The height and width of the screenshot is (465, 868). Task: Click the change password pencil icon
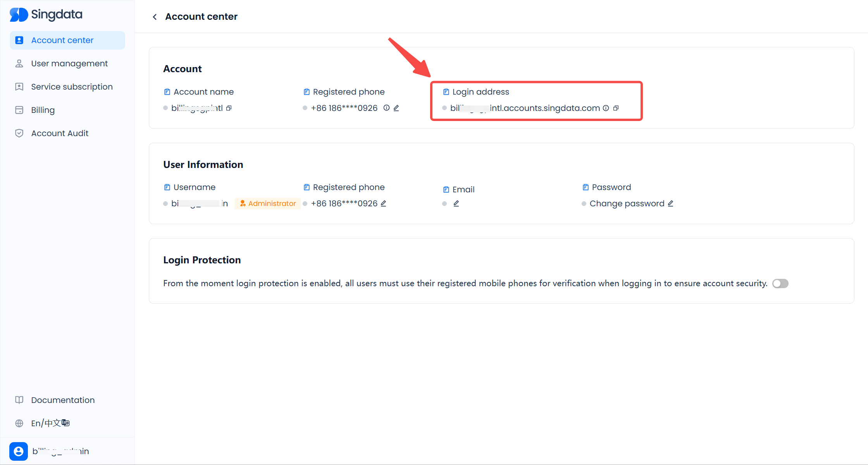[x=670, y=204]
